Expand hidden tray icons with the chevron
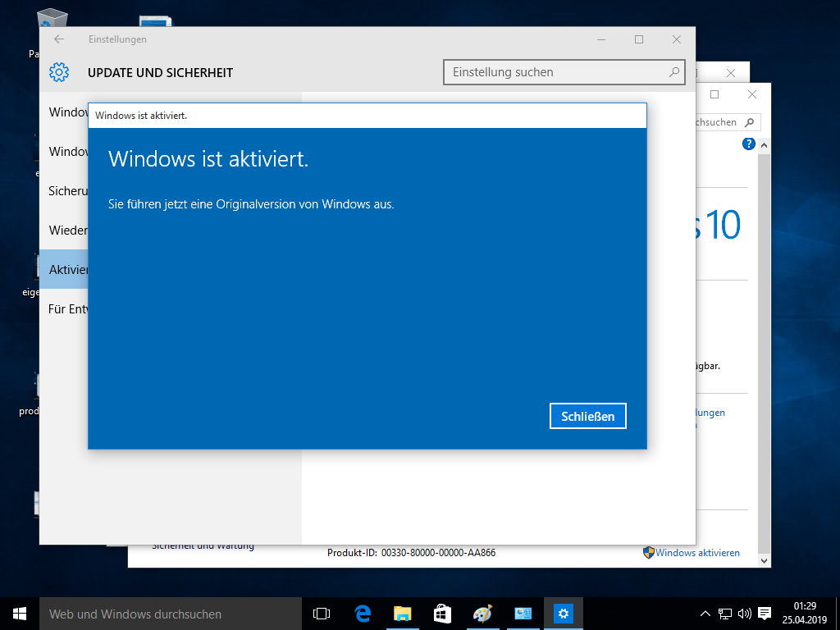Viewport: 840px width, 630px height. pos(705,613)
